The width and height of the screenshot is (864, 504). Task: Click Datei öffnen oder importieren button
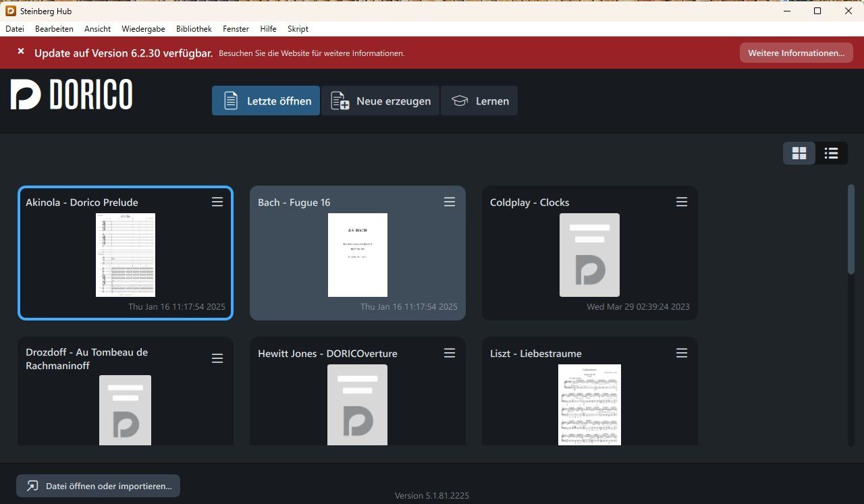pos(98,486)
